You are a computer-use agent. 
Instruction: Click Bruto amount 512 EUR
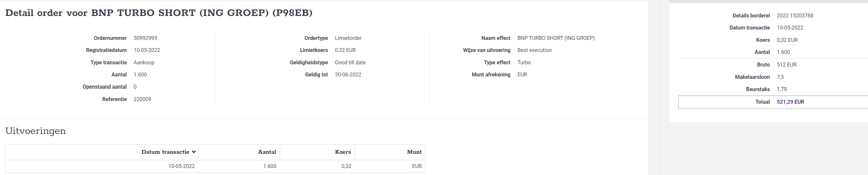[786, 65]
